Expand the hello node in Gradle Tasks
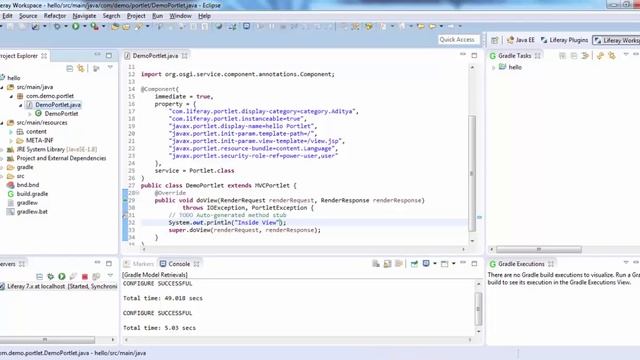 493,67
